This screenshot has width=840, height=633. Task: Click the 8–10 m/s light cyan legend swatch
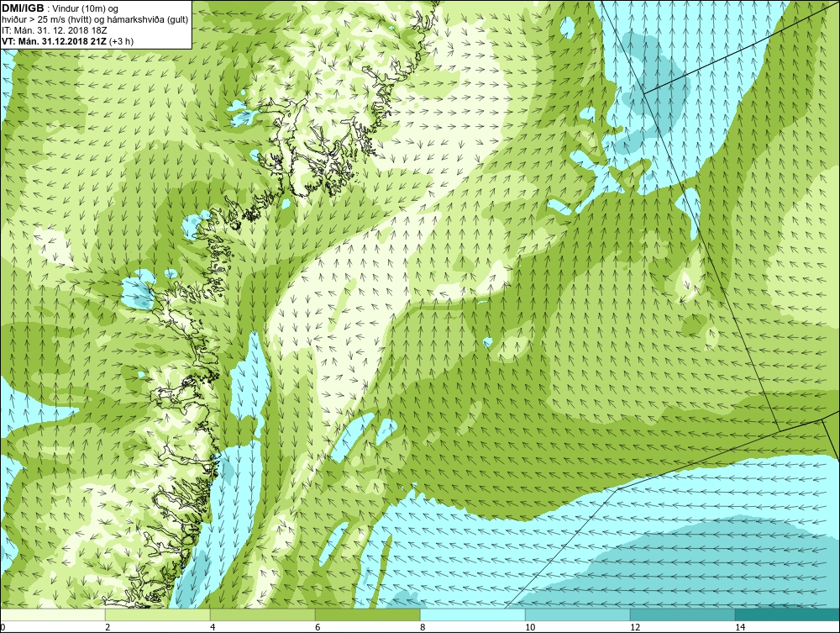(473, 615)
